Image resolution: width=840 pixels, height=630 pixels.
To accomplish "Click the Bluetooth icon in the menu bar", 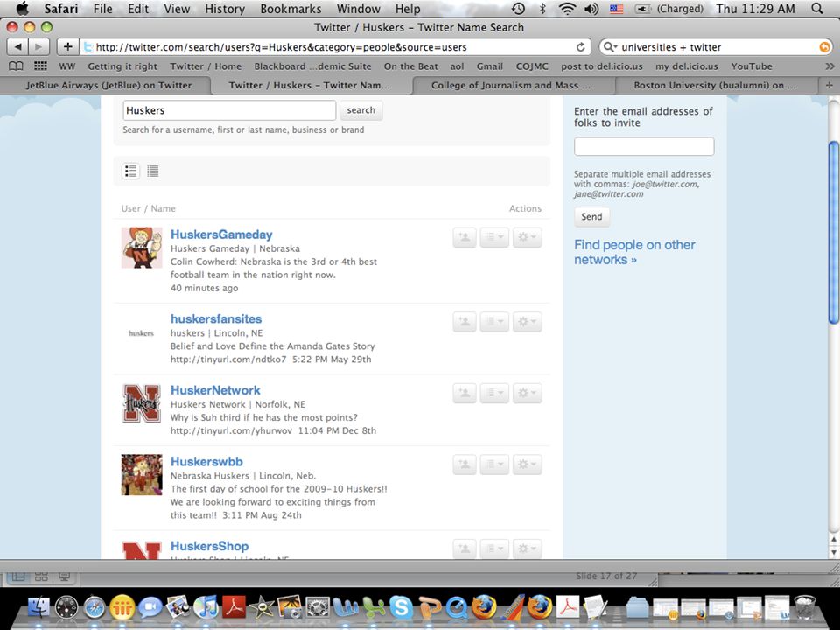I will tap(542, 9).
